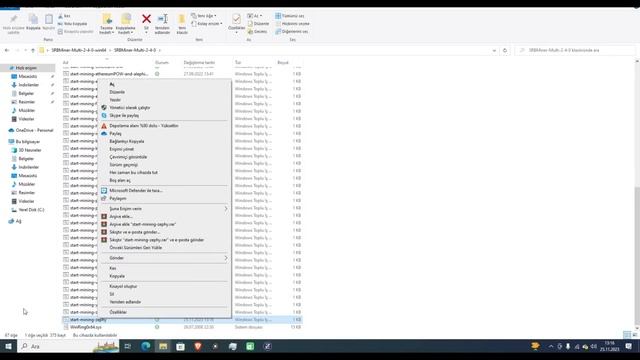Open the Kolay erişim dropdown
This screenshot has width=640, height=360.
[x=207, y=24]
